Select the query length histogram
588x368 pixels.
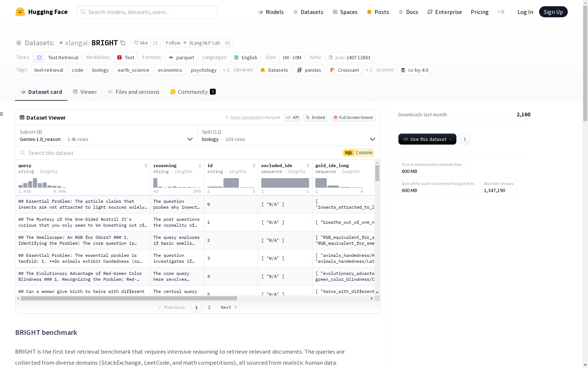point(42,183)
